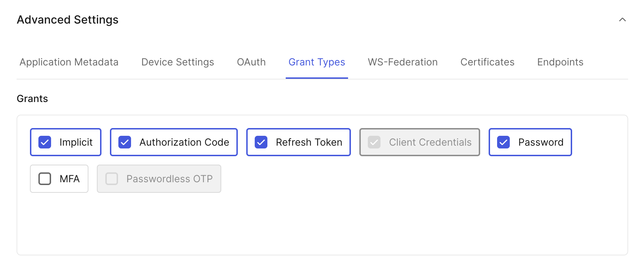Open the Device Settings tab
Image resolution: width=644 pixels, height=273 pixels.
coord(177,62)
